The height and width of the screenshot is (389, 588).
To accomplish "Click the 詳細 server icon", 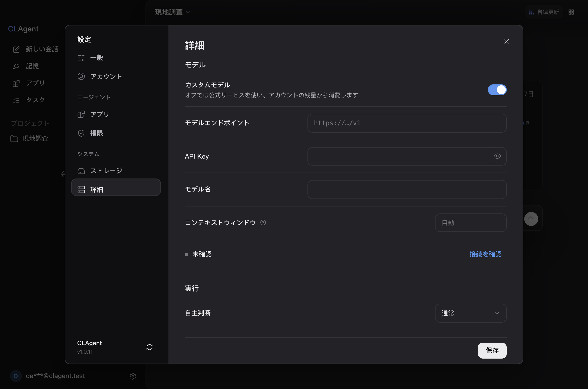I will click(x=81, y=190).
